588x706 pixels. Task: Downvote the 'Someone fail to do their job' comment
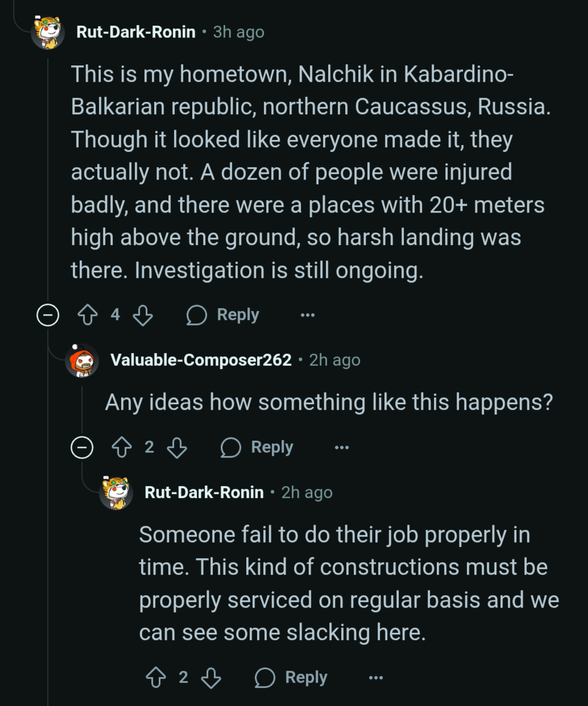[211, 678]
